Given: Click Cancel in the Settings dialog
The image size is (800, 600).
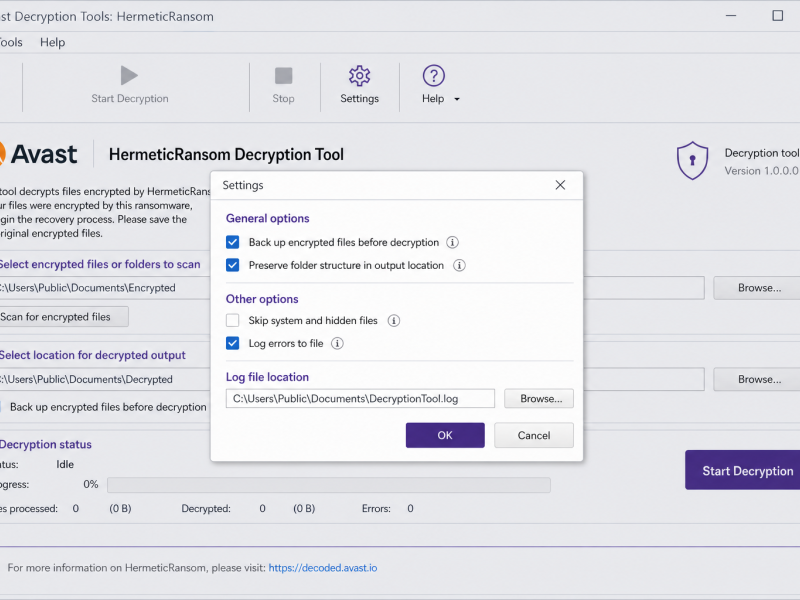Looking at the screenshot, I should point(534,435).
